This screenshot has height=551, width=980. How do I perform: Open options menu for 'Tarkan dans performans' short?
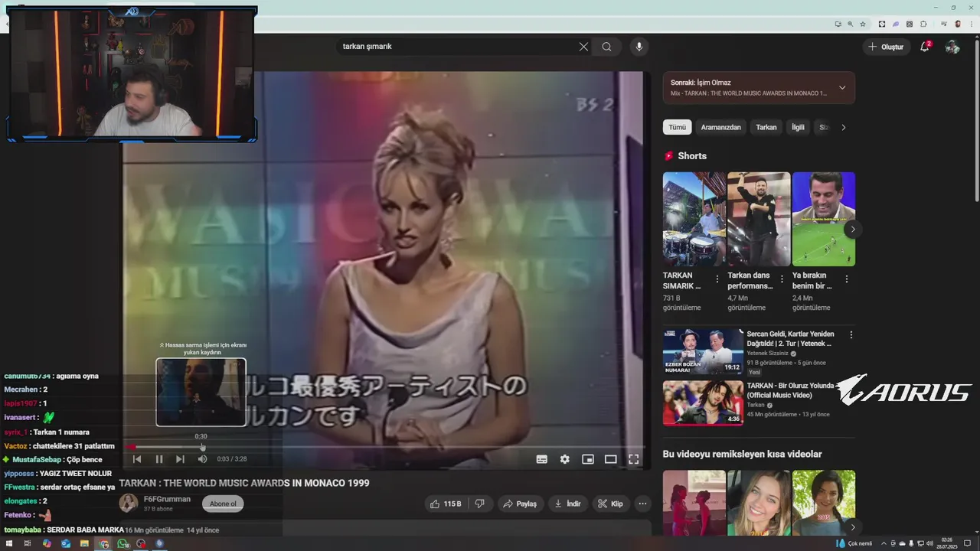(782, 279)
